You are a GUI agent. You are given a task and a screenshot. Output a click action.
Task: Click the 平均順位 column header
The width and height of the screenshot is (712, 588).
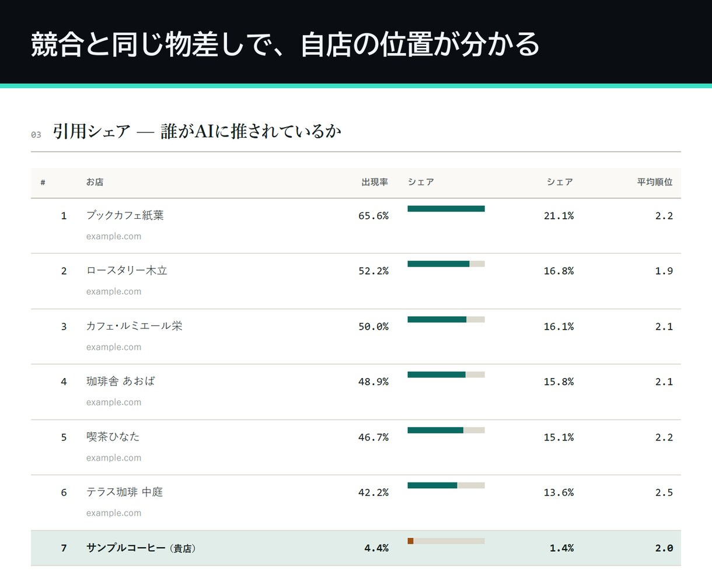coord(655,182)
